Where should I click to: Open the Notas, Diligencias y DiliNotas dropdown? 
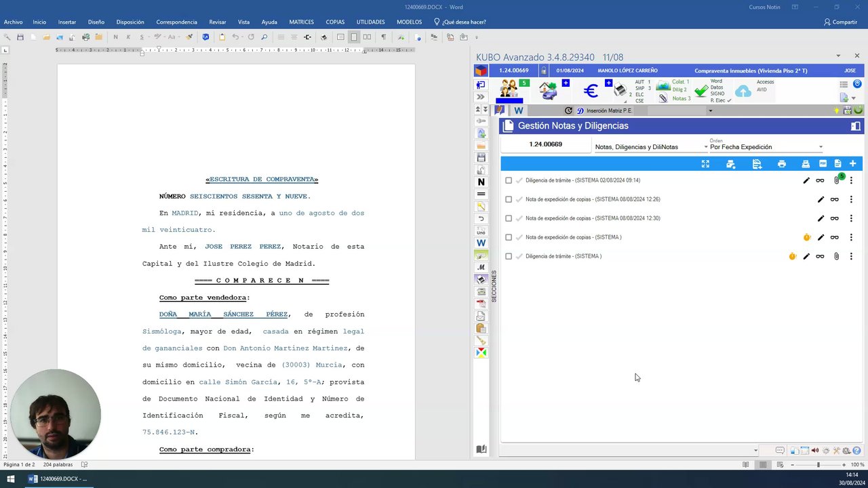click(650, 146)
